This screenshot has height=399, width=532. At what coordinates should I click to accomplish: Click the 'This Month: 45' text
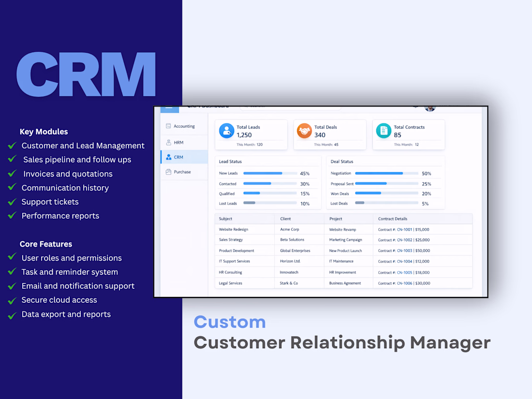(326, 145)
